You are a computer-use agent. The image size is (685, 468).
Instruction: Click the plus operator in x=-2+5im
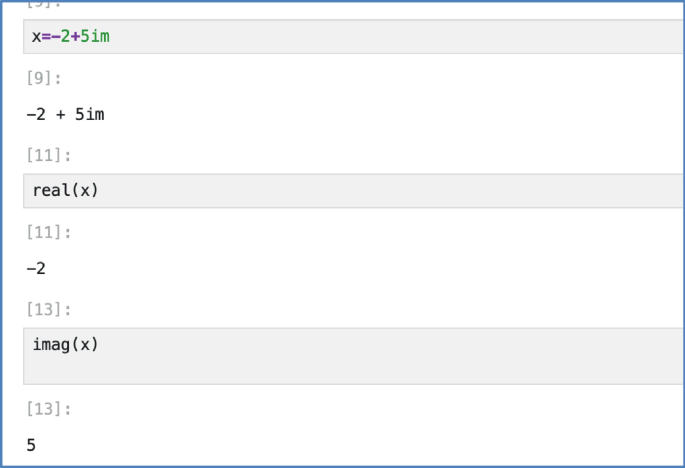pyautogui.click(x=74, y=37)
